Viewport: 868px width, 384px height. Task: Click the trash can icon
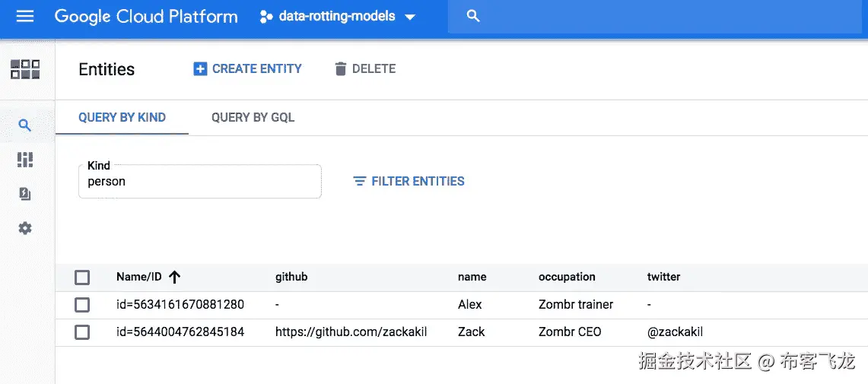[x=341, y=69]
